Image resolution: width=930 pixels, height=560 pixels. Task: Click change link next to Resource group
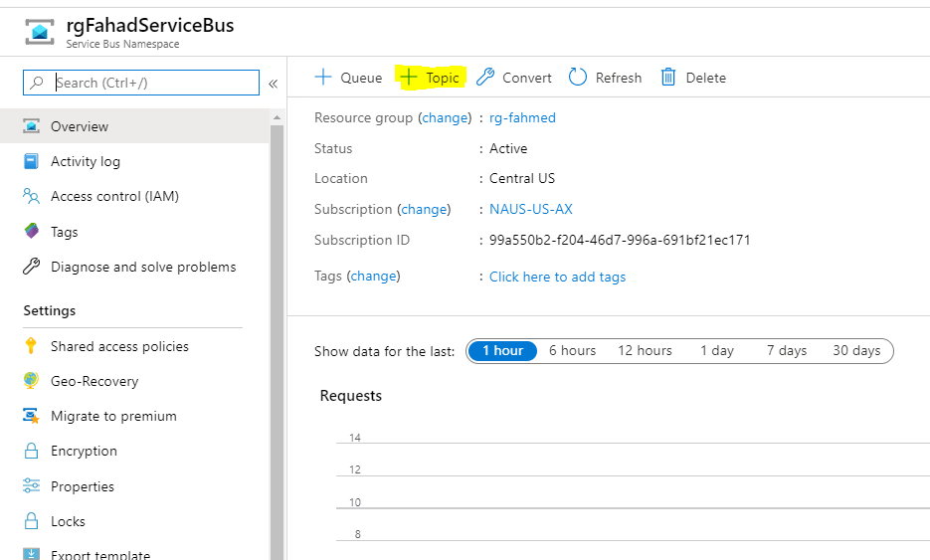point(445,117)
